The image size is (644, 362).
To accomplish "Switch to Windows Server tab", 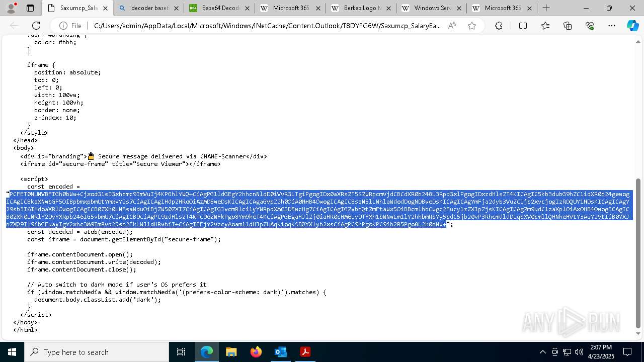I will pos(431,8).
